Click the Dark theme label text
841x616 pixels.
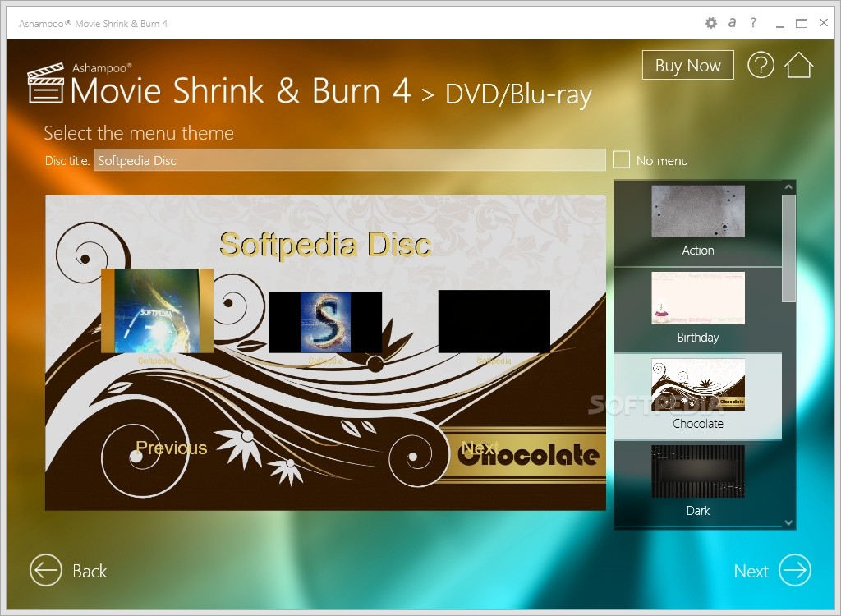[x=698, y=510]
